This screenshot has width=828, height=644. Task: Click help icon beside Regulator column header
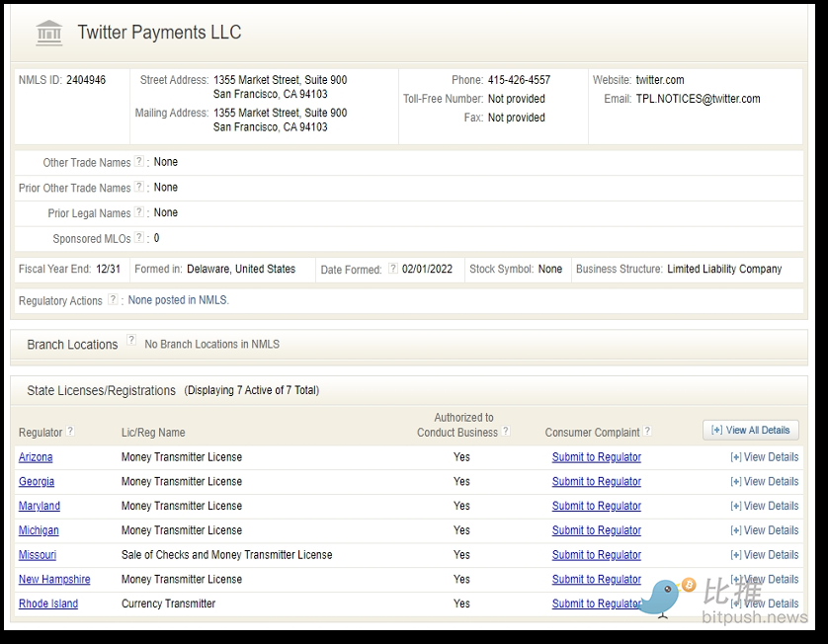pos(70,432)
